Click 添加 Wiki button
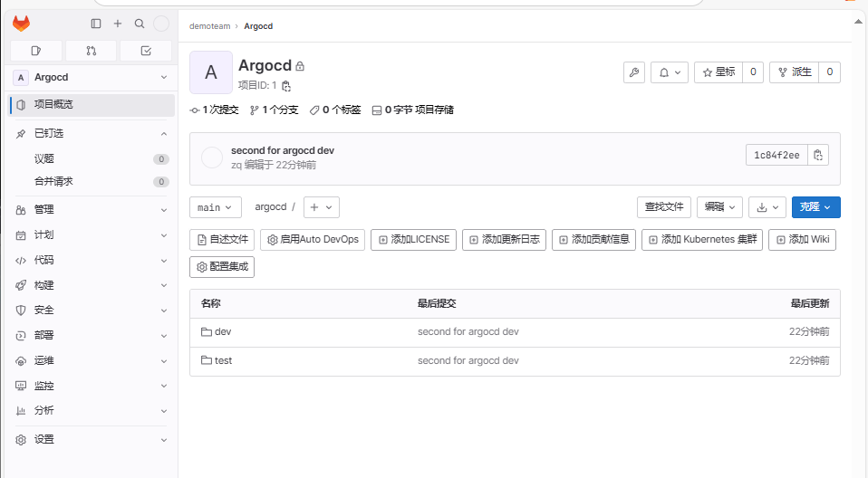This screenshot has height=478, width=868. point(802,240)
